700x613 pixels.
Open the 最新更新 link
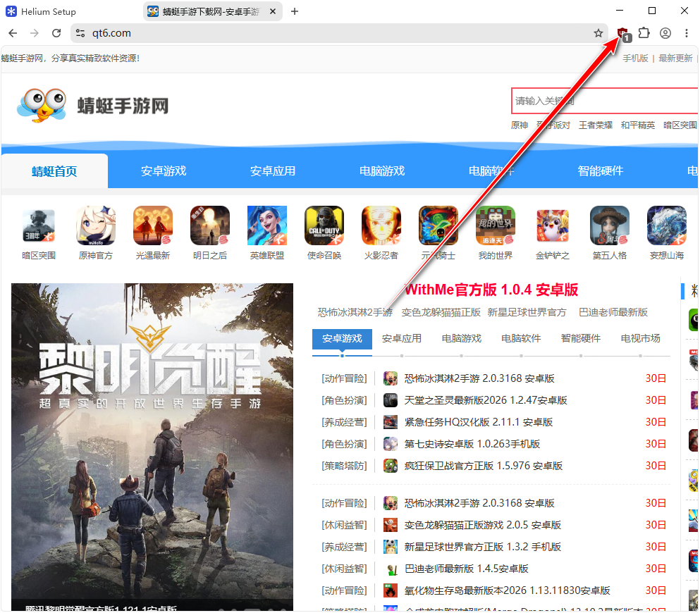point(675,58)
